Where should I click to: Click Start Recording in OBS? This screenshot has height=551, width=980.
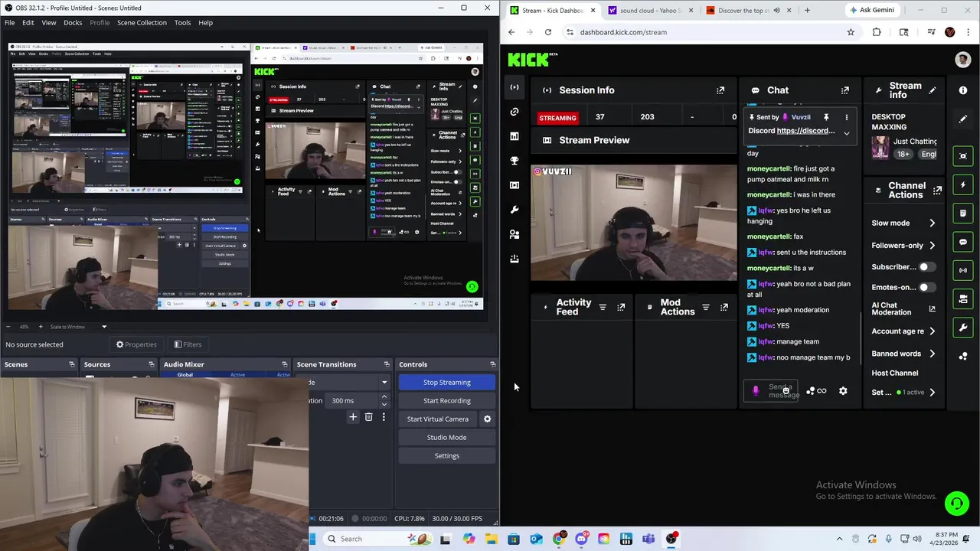(x=447, y=401)
